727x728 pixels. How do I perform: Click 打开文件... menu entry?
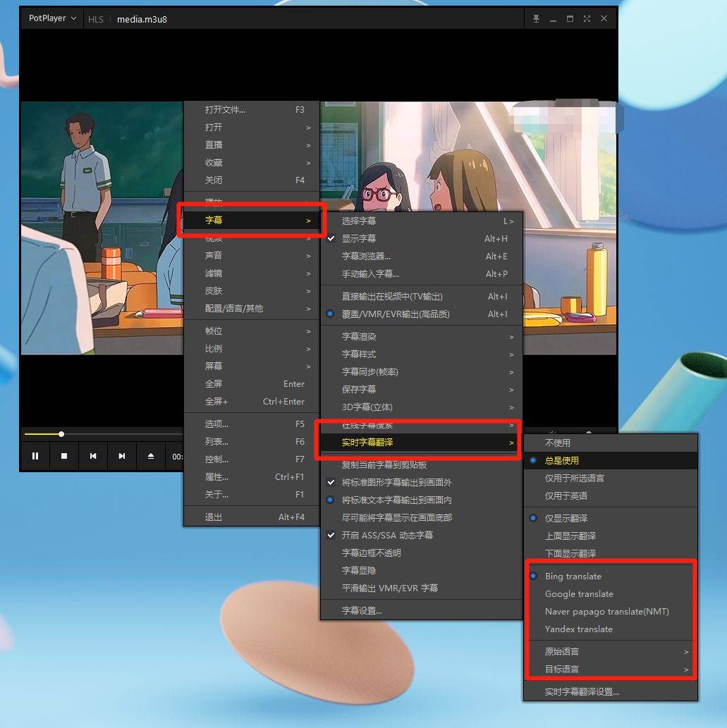coord(252,109)
